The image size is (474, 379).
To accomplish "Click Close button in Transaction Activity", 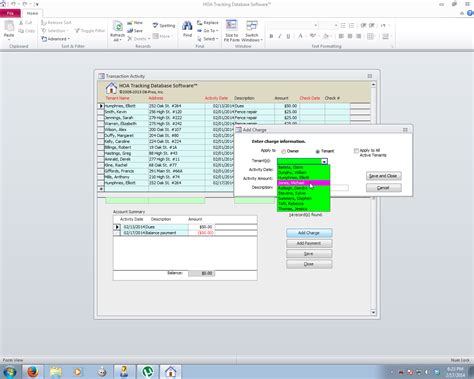I will coord(309,264).
